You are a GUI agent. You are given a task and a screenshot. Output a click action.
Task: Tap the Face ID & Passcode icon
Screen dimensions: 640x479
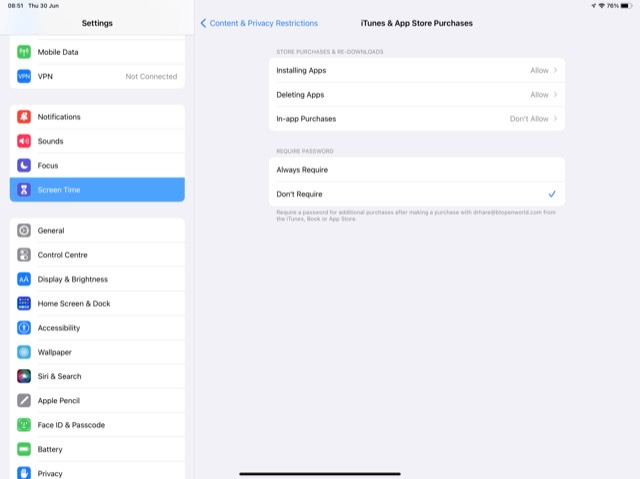pos(24,425)
